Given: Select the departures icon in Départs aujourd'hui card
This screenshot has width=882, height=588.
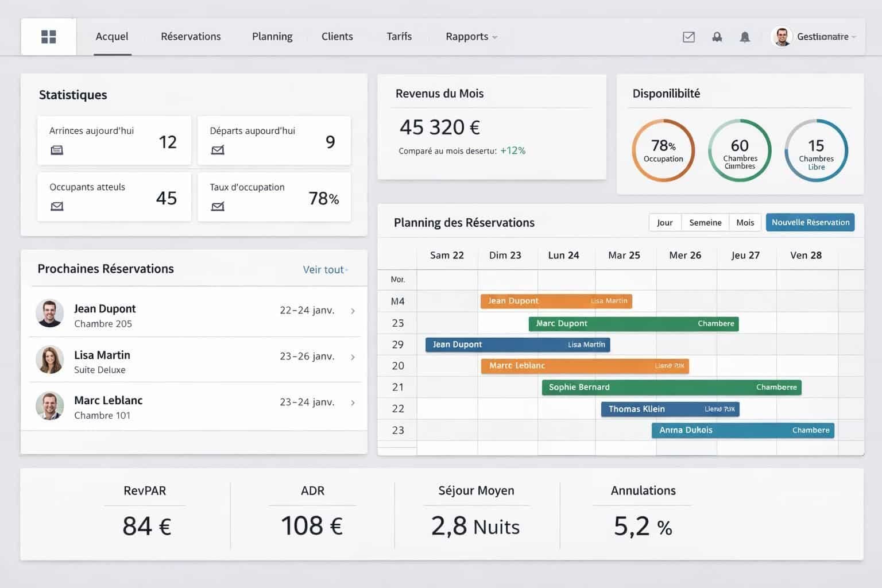Looking at the screenshot, I should [217, 150].
